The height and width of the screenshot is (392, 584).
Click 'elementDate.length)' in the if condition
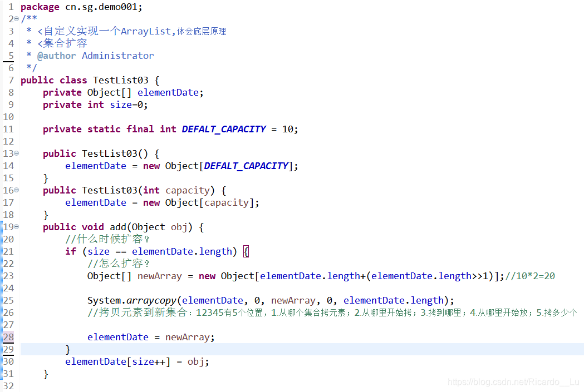click(x=184, y=252)
